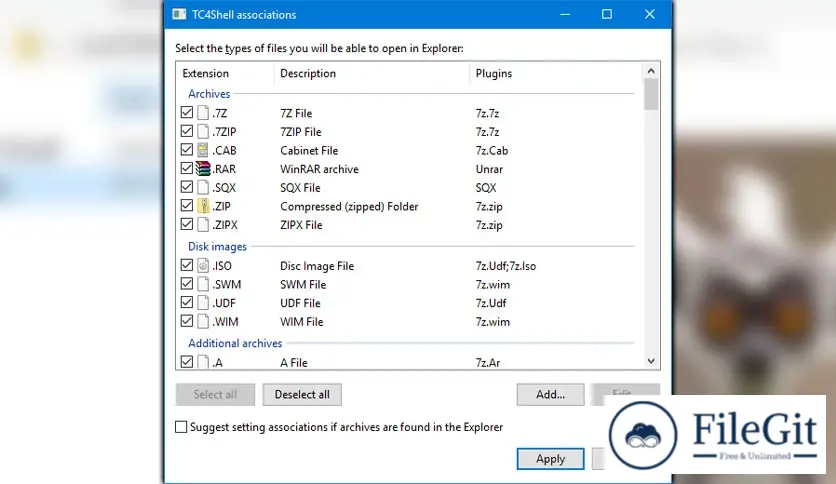This screenshot has height=484, width=836.
Task: Select the 'Disc Image File' description
Action: pyautogui.click(x=317, y=266)
